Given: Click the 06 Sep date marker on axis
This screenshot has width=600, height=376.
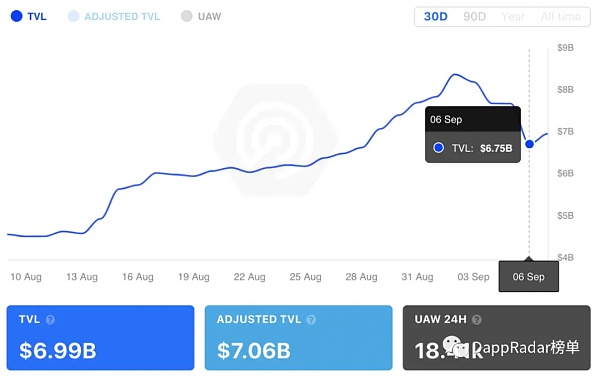Looking at the screenshot, I should coord(528,277).
